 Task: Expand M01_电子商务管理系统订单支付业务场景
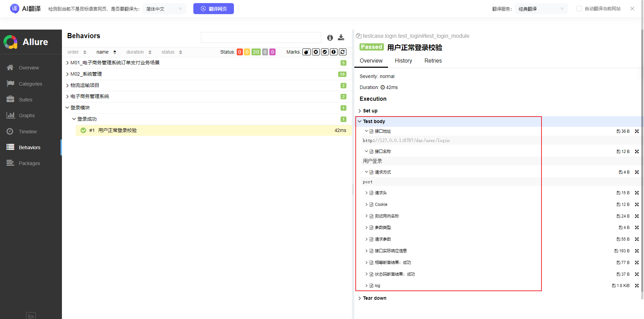(x=206, y=63)
